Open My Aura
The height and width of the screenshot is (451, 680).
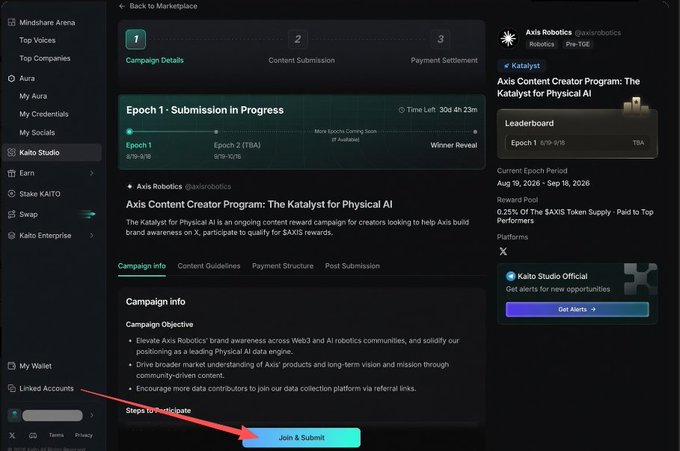[x=33, y=96]
